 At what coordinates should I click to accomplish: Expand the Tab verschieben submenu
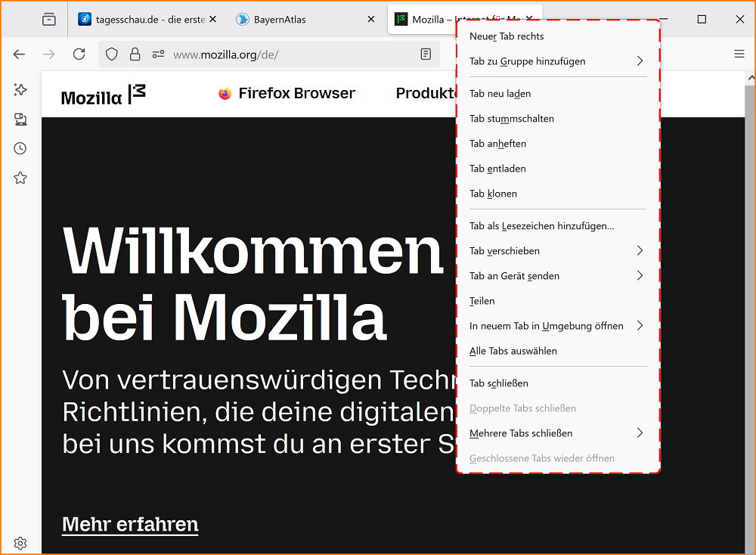tap(504, 250)
